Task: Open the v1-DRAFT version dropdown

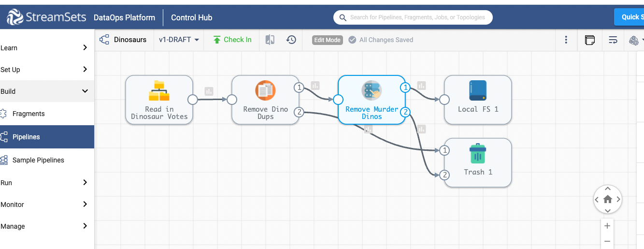Action: [x=179, y=40]
